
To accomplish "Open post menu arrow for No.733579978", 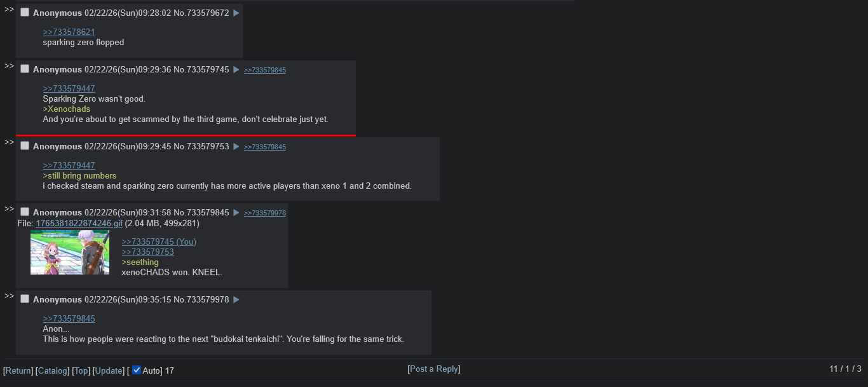I will (x=236, y=299).
